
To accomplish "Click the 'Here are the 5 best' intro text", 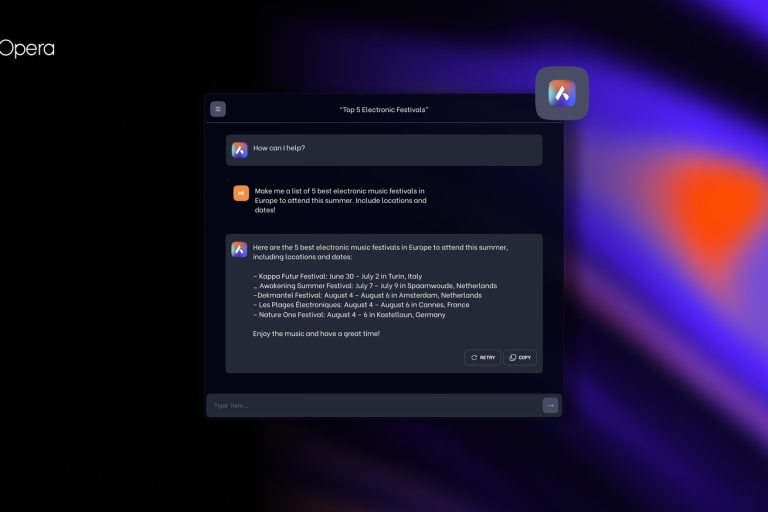I will (x=380, y=252).
